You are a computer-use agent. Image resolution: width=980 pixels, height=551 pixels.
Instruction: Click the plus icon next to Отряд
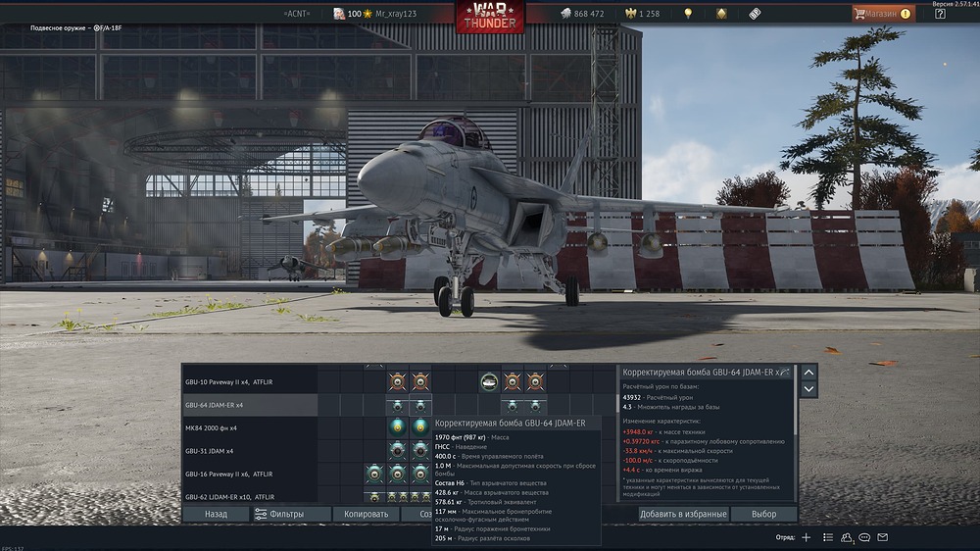point(807,537)
